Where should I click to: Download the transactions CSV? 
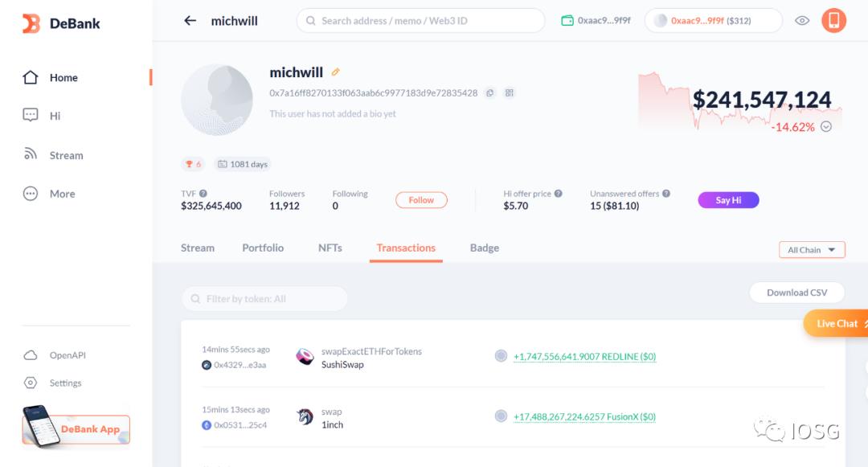(797, 293)
